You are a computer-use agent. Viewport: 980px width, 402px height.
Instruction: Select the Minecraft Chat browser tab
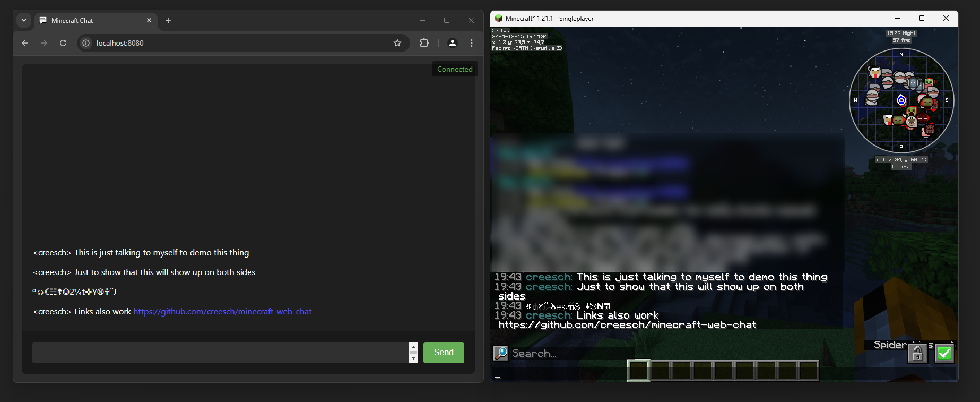tap(96, 20)
